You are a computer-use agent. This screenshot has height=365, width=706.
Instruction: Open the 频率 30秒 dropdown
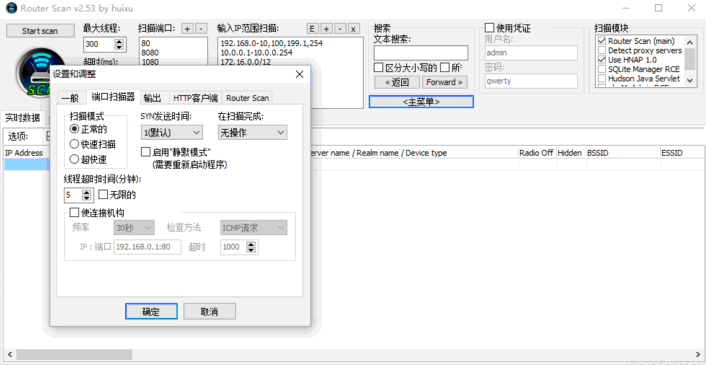(x=134, y=228)
